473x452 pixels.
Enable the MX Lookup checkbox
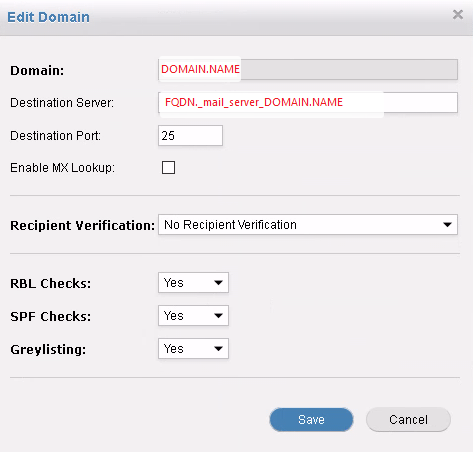(168, 167)
